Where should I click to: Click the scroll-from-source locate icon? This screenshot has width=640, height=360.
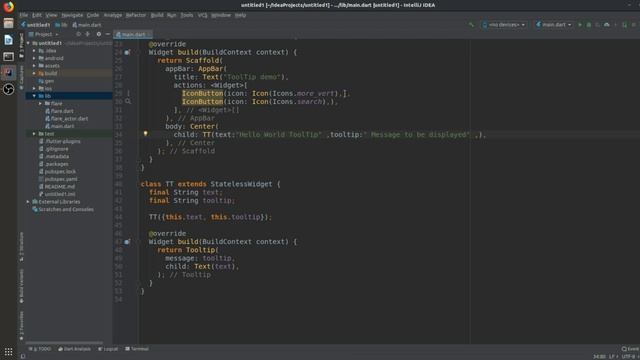[x=78, y=34]
